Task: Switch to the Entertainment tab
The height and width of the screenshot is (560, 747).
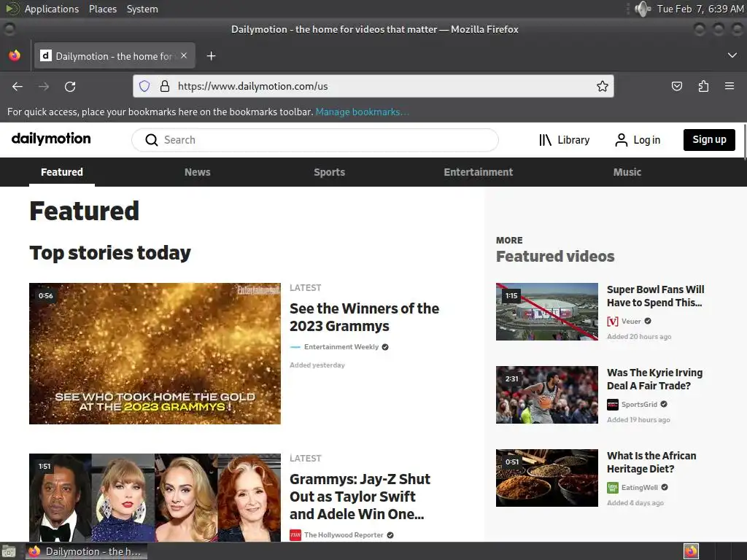Action: [479, 172]
